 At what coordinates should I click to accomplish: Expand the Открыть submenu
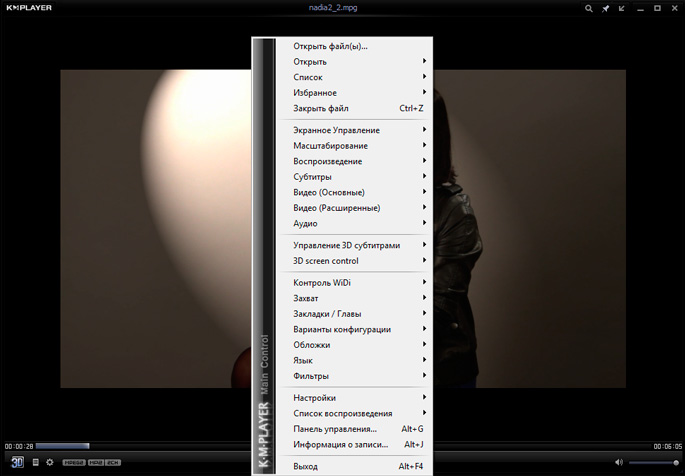coord(354,62)
